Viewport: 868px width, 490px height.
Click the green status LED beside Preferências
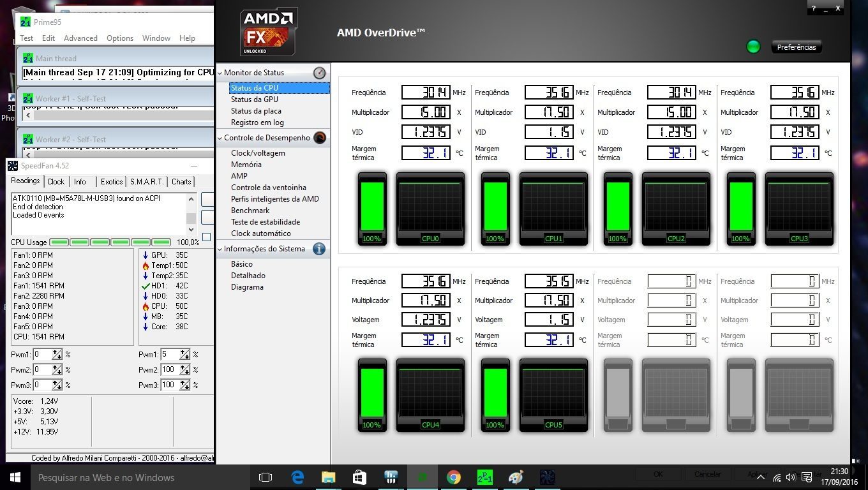(754, 47)
